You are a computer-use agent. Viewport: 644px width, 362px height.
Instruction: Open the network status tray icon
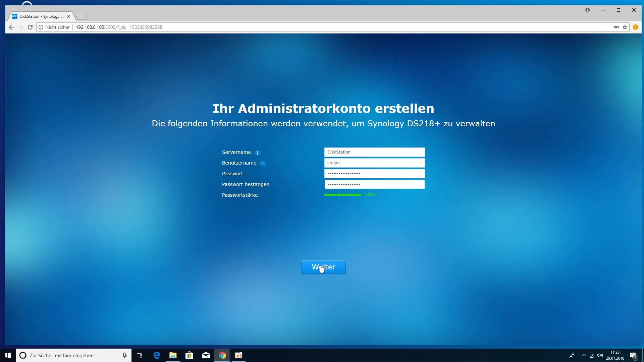(x=592, y=355)
